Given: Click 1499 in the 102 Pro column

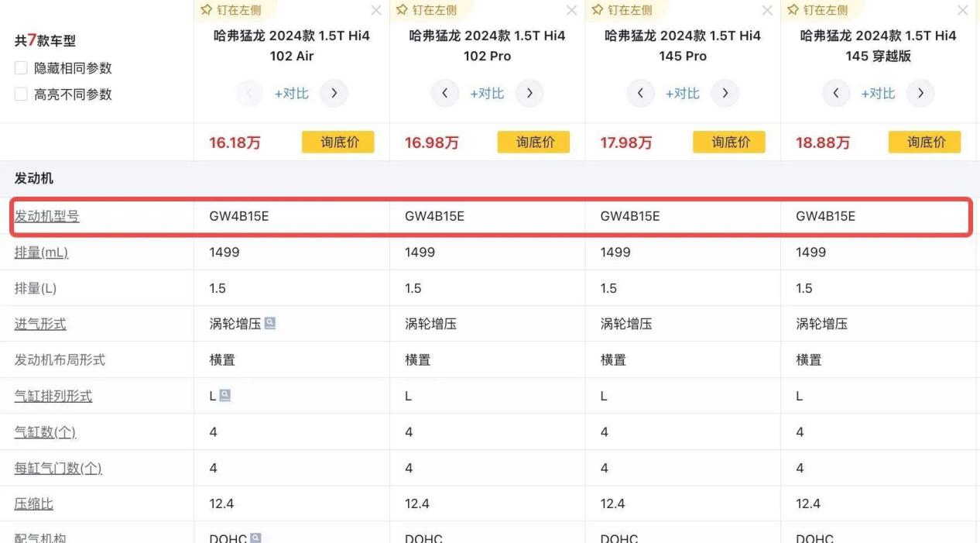Looking at the screenshot, I should [420, 253].
